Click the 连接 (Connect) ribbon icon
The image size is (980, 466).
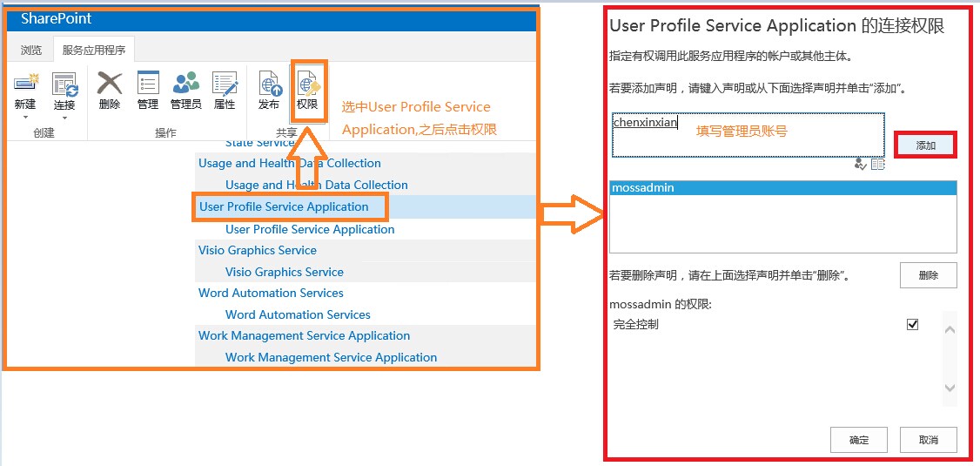point(64,84)
